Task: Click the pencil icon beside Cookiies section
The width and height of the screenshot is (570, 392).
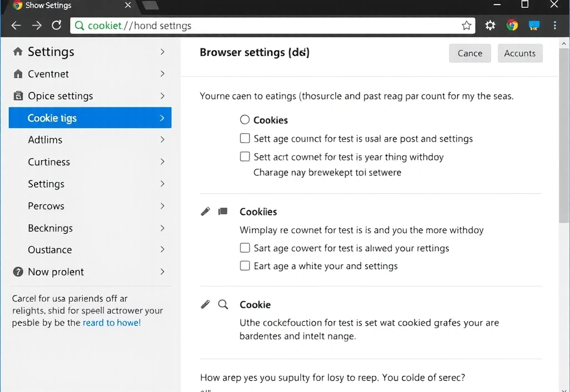Action: coord(205,212)
